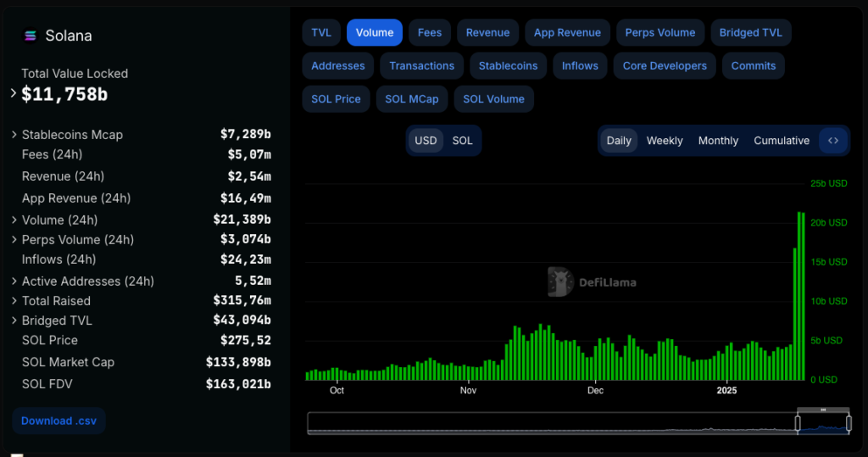This screenshot has width=868, height=457.
Task: Click the Core Developers metric button
Action: pyautogui.click(x=664, y=66)
